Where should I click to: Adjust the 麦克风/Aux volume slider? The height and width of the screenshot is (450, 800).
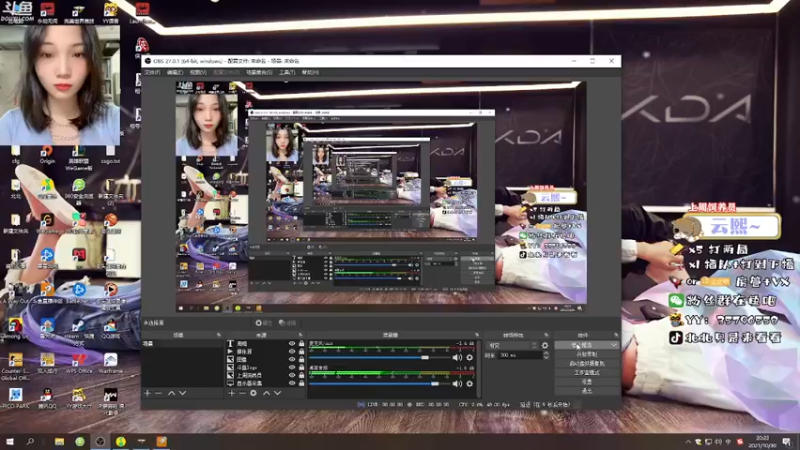tap(380, 358)
